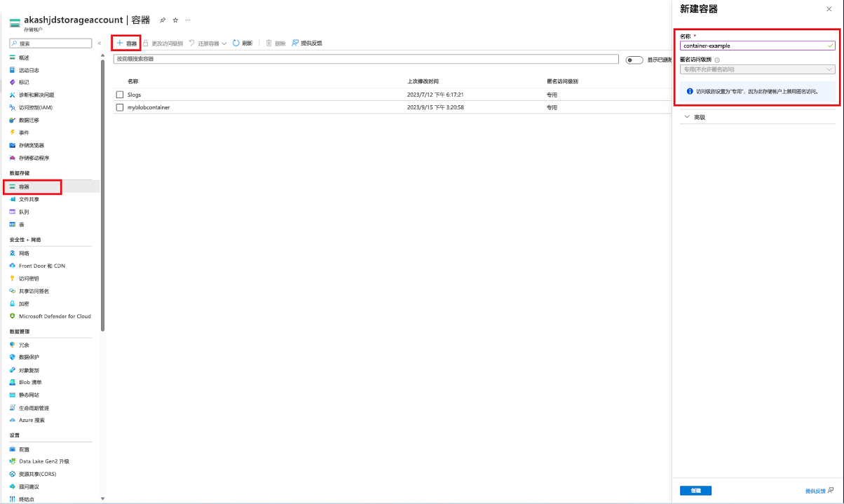
Task: Open 诊断和解决问题 in sidebar
Action: coord(36,95)
